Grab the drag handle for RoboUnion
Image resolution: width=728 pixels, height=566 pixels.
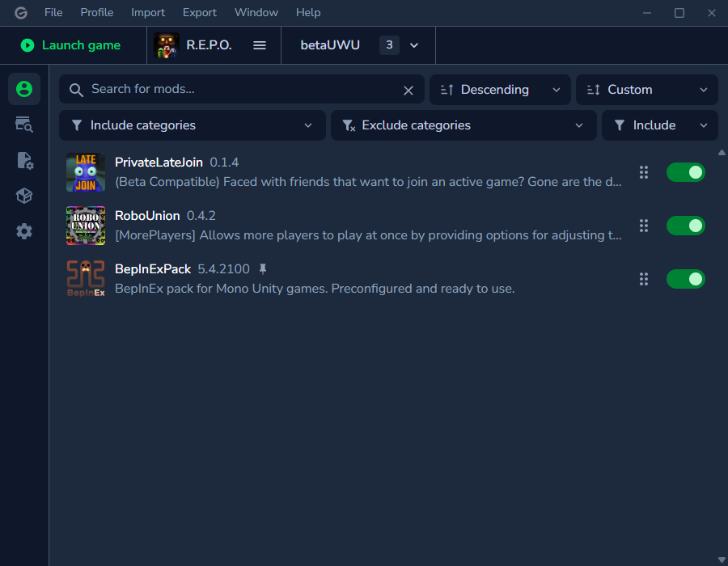[x=644, y=226]
